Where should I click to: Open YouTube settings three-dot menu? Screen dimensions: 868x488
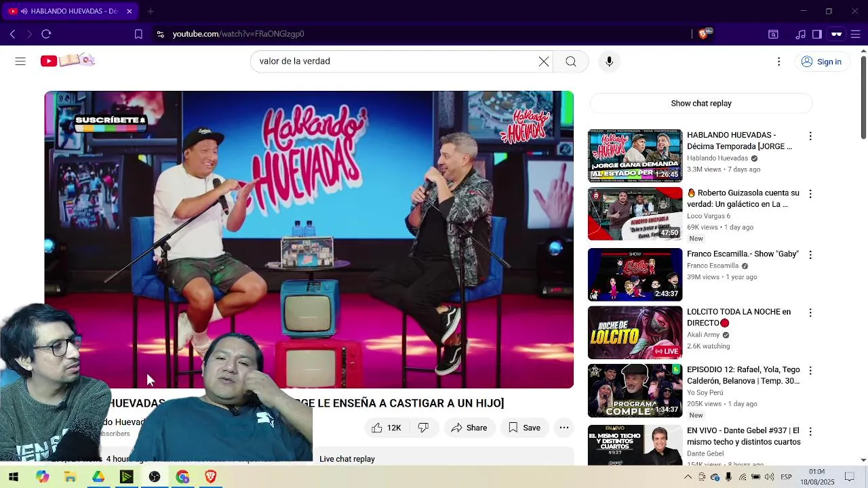pos(778,62)
